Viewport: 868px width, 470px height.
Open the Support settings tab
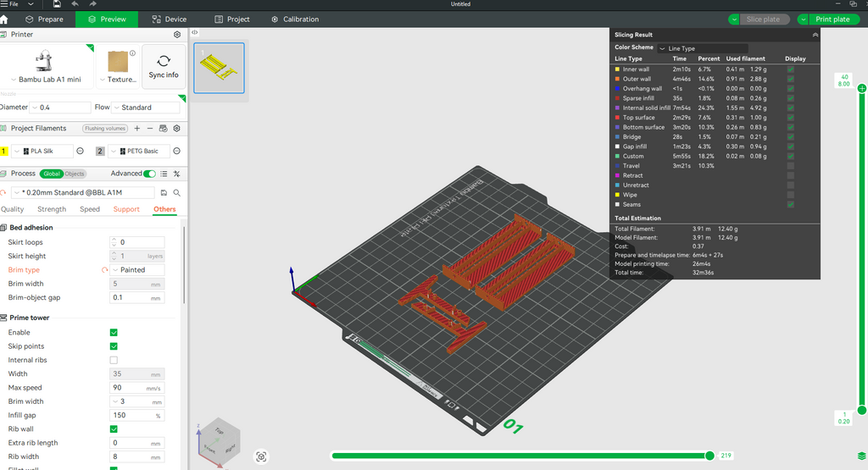126,209
